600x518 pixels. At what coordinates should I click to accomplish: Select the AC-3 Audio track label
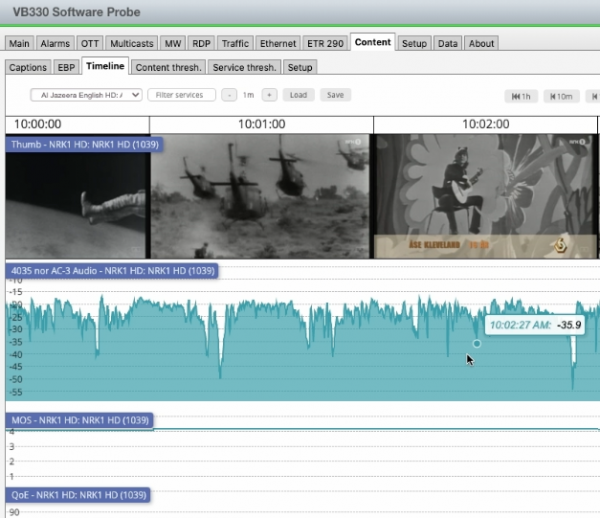click(109, 271)
